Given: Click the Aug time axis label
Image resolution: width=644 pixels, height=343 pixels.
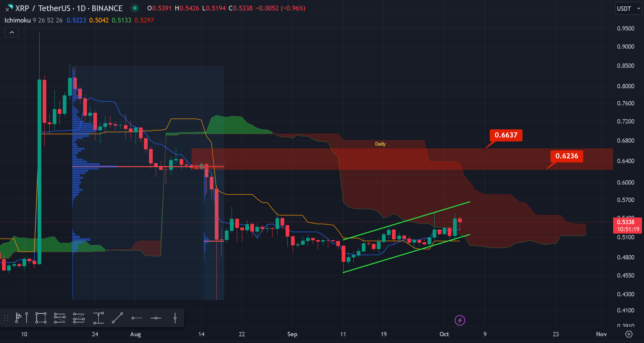Looking at the screenshot, I should 136,334.
